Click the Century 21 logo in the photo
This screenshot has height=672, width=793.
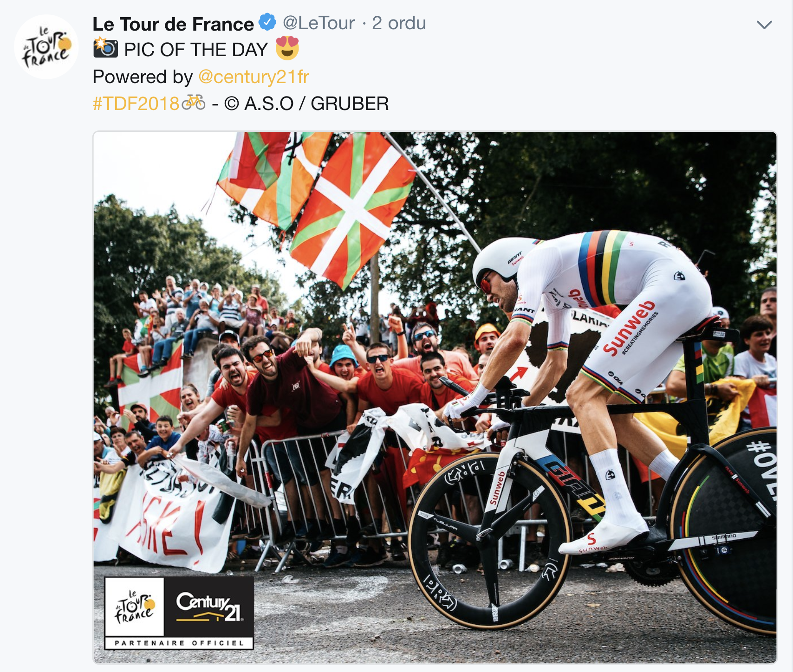[209, 607]
